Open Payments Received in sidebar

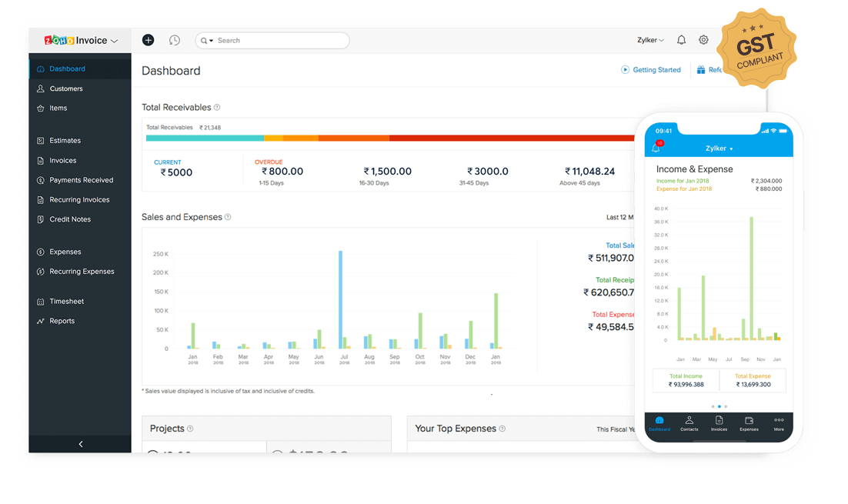(80, 180)
